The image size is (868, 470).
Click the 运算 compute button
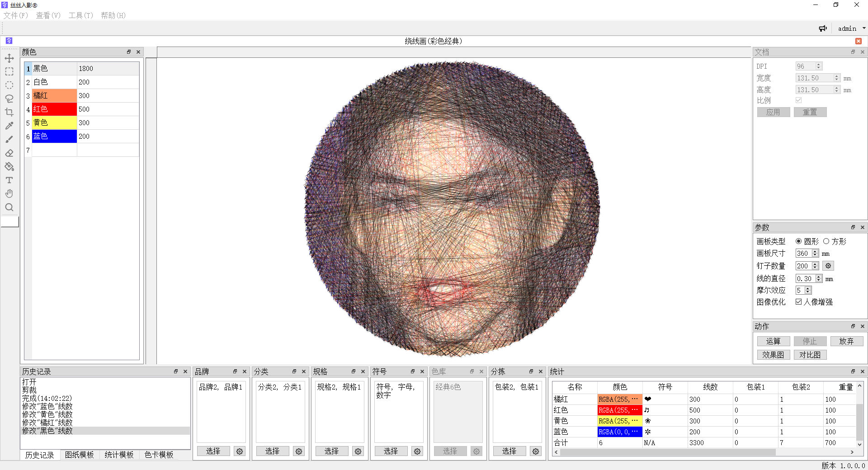(x=774, y=341)
